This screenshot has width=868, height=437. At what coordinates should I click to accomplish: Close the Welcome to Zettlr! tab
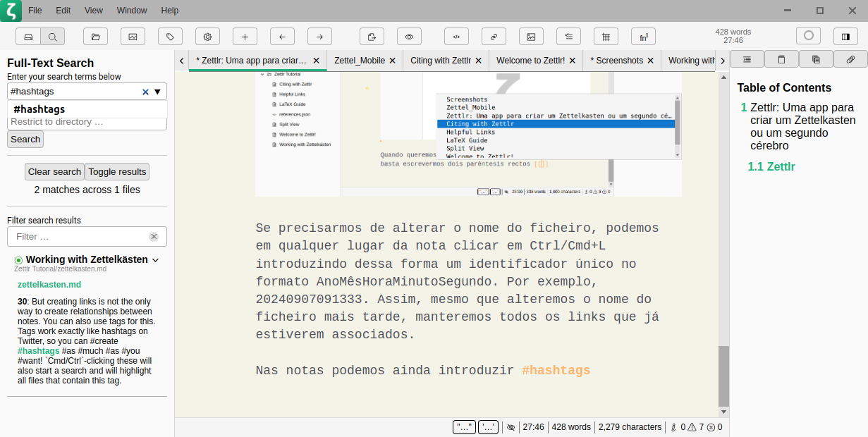pyautogui.click(x=573, y=61)
